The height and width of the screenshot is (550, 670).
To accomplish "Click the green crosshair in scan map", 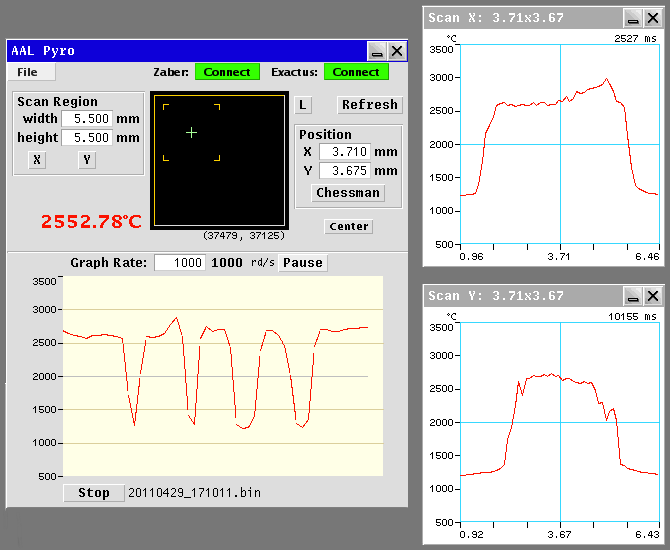I will (x=191, y=133).
